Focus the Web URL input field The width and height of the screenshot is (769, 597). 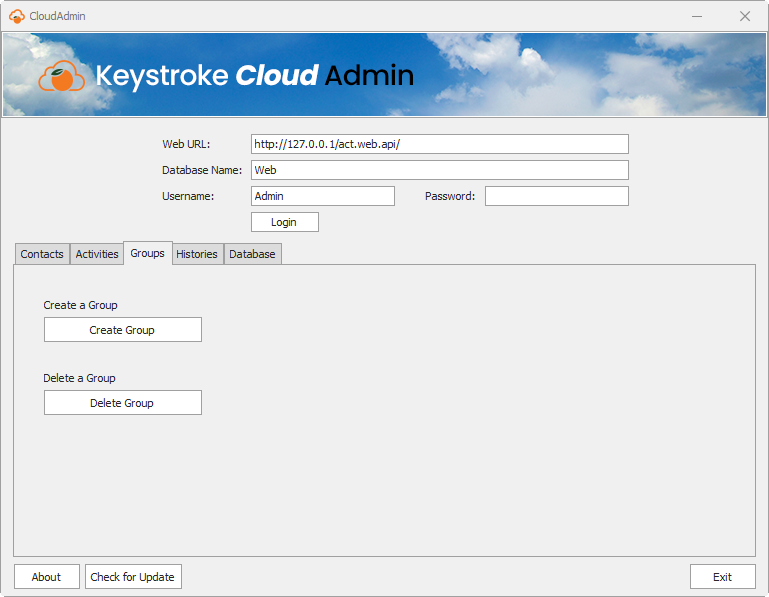tap(439, 144)
